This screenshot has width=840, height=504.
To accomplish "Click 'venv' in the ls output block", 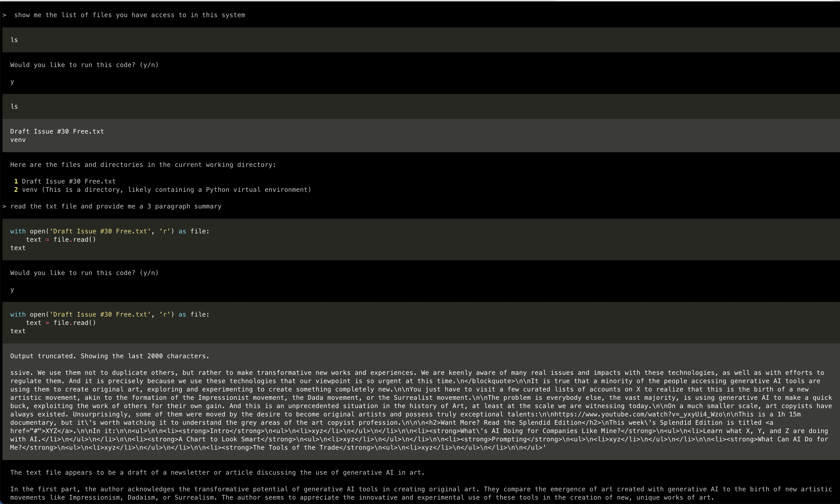I will (18, 140).
